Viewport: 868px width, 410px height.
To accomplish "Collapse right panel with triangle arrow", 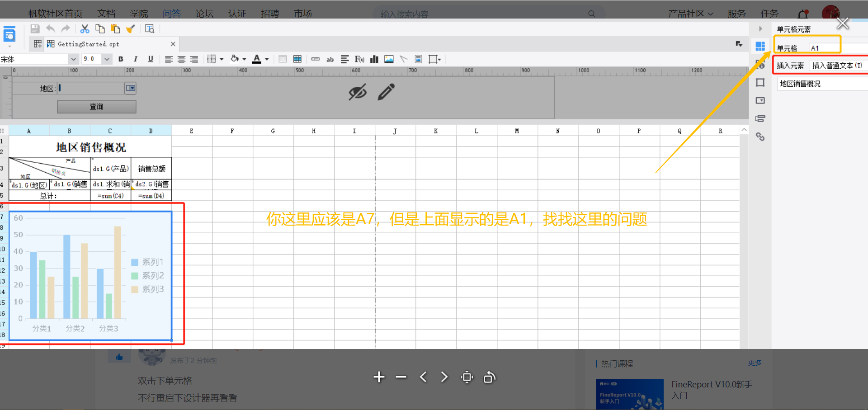I will (760, 28).
